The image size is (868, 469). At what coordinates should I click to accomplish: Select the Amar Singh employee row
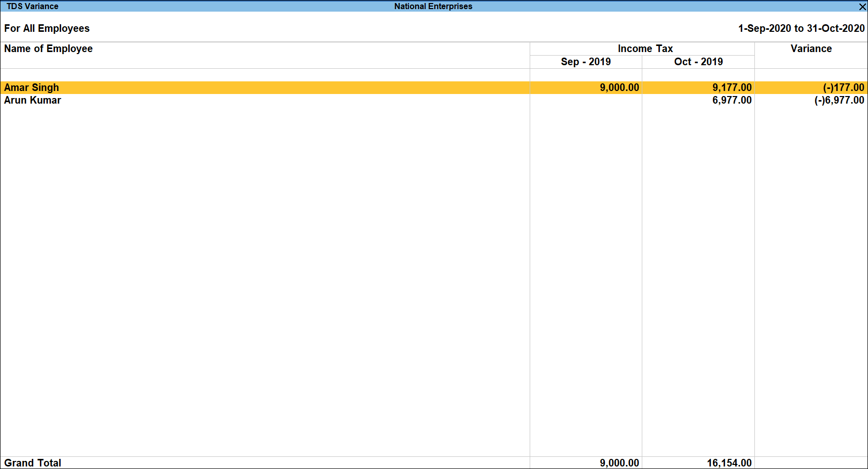[32, 87]
